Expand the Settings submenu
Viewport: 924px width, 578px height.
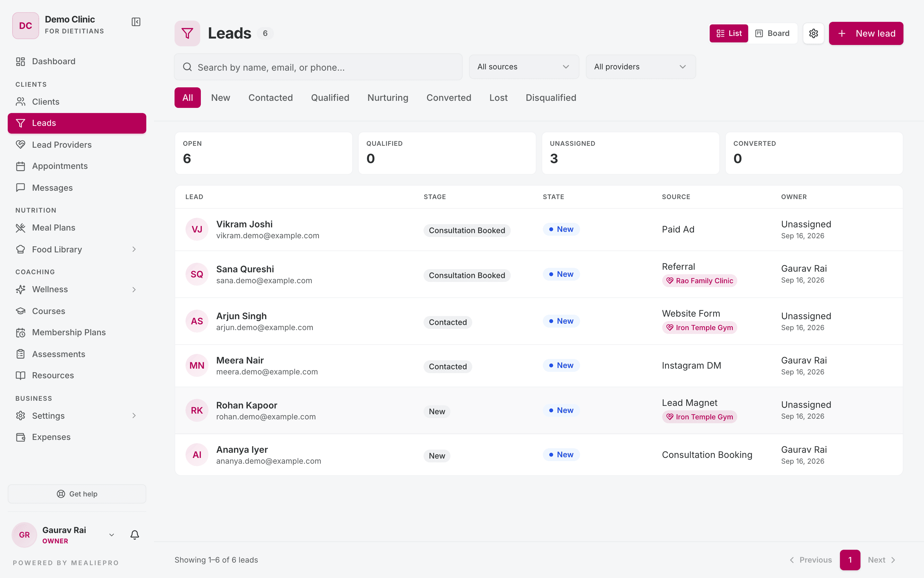click(134, 416)
